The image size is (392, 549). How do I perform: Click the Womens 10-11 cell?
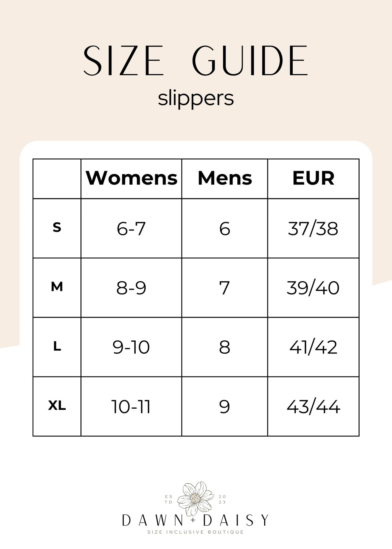131,407
